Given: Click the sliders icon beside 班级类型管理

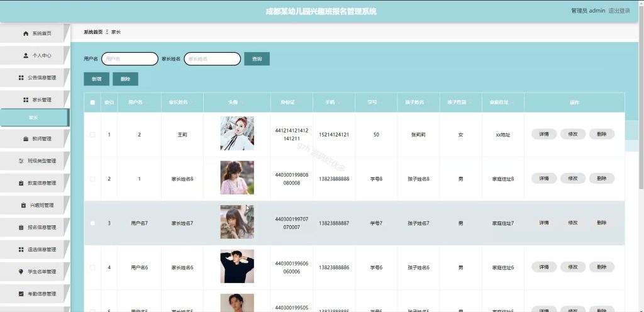Looking at the screenshot, I should click(x=21, y=161).
